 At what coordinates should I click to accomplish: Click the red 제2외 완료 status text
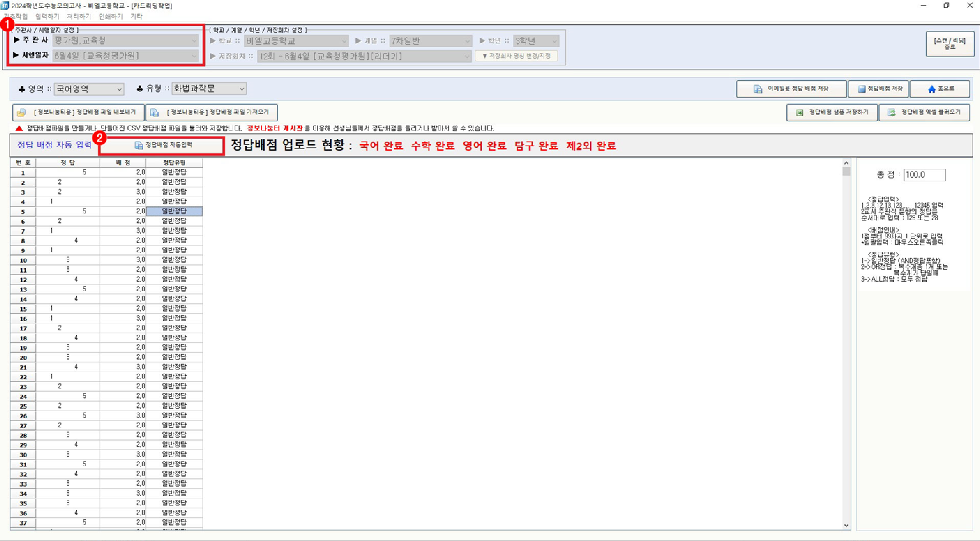[591, 146]
